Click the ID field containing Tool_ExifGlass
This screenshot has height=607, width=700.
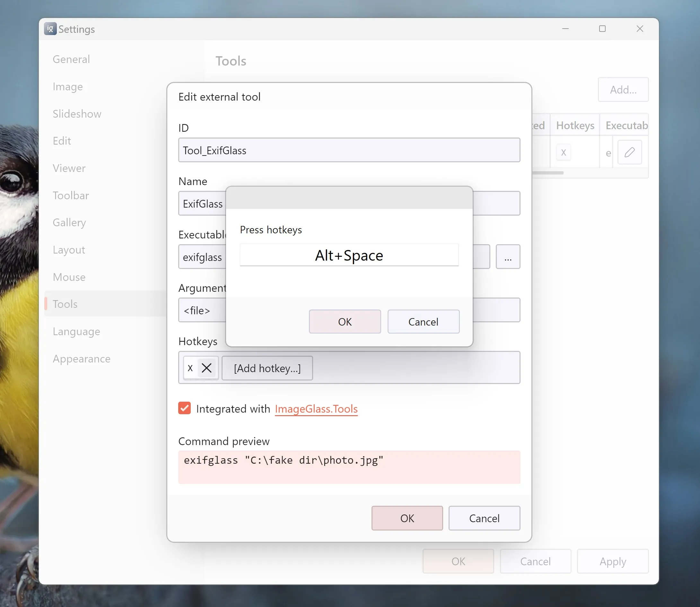click(x=349, y=150)
